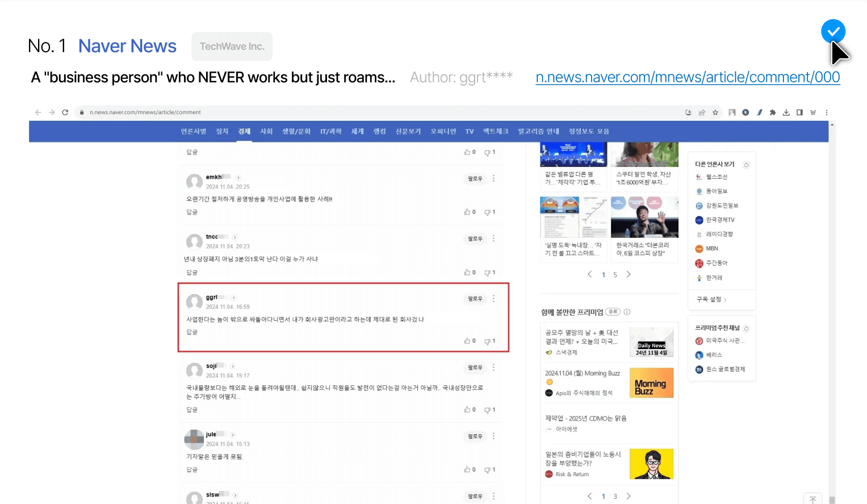Open the 팩트체크 tab

coord(496,131)
